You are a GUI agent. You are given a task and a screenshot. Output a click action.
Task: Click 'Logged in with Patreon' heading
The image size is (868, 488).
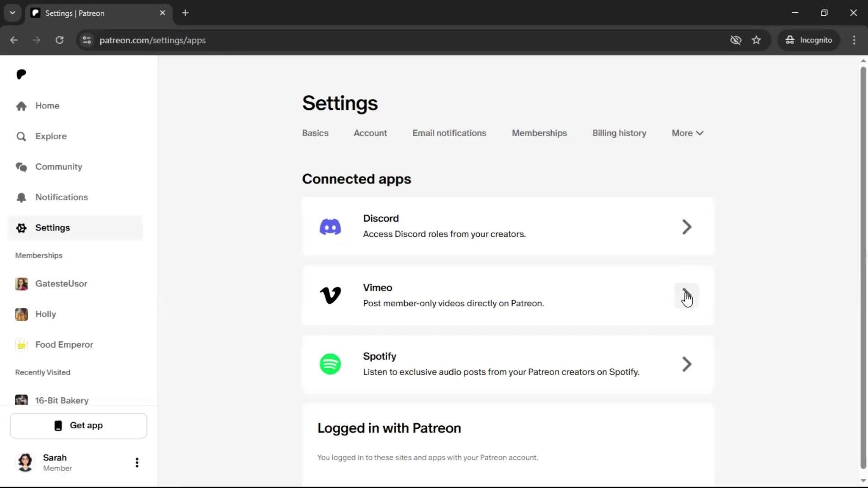[x=389, y=428]
